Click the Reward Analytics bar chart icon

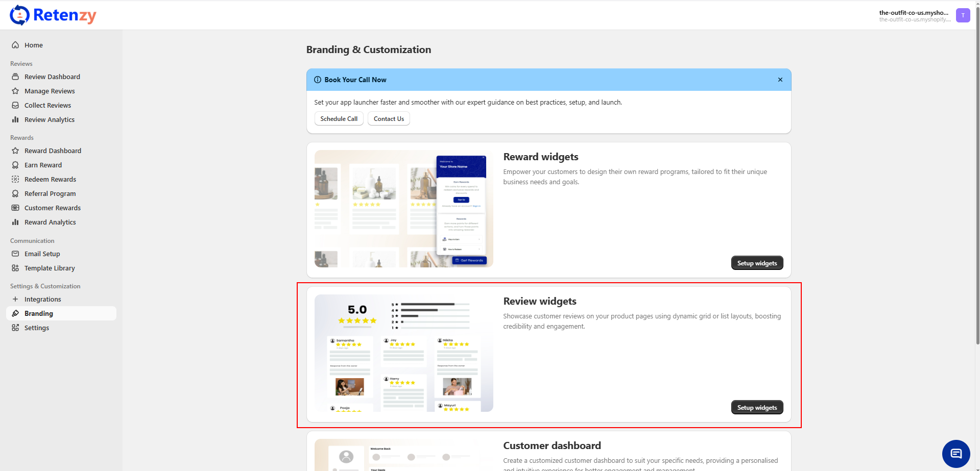15,222
